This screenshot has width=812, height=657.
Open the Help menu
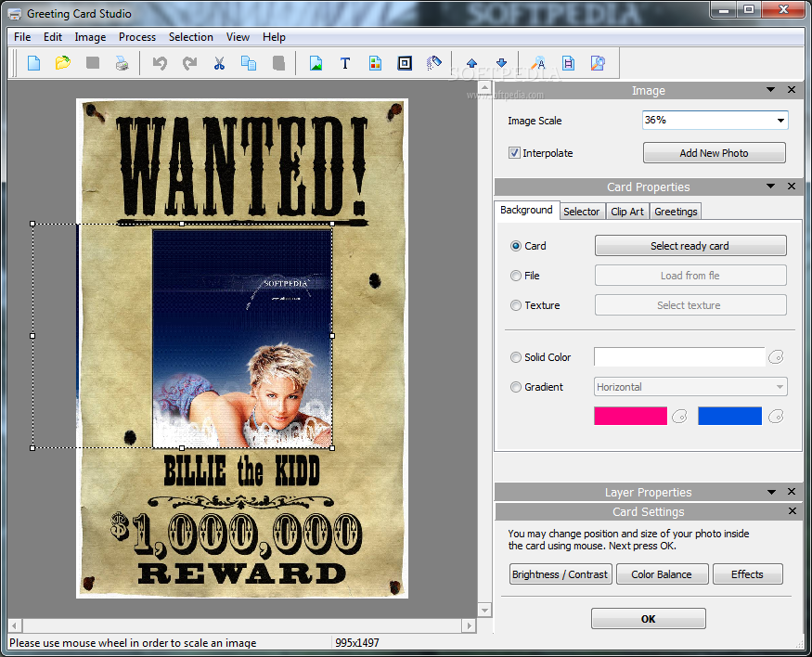point(274,37)
